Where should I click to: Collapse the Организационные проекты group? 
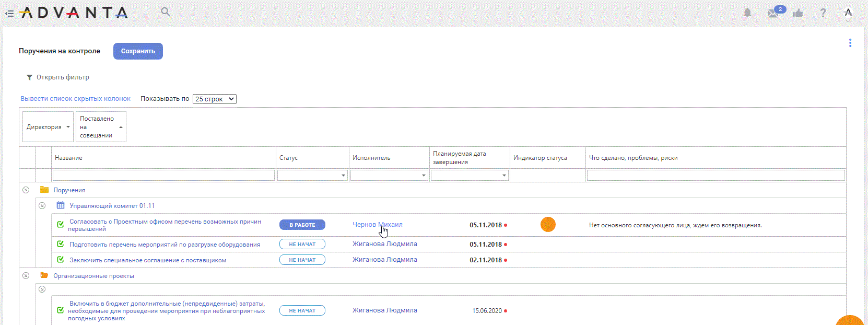[x=26, y=275]
